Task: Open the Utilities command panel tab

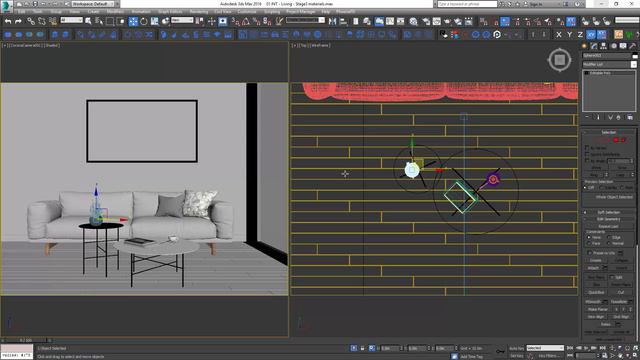Action: pos(633,46)
